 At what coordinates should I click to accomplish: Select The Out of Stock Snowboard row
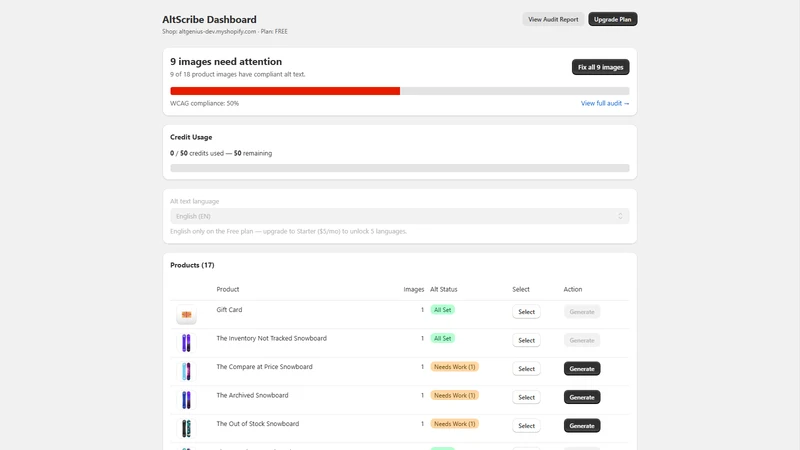tap(526, 426)
